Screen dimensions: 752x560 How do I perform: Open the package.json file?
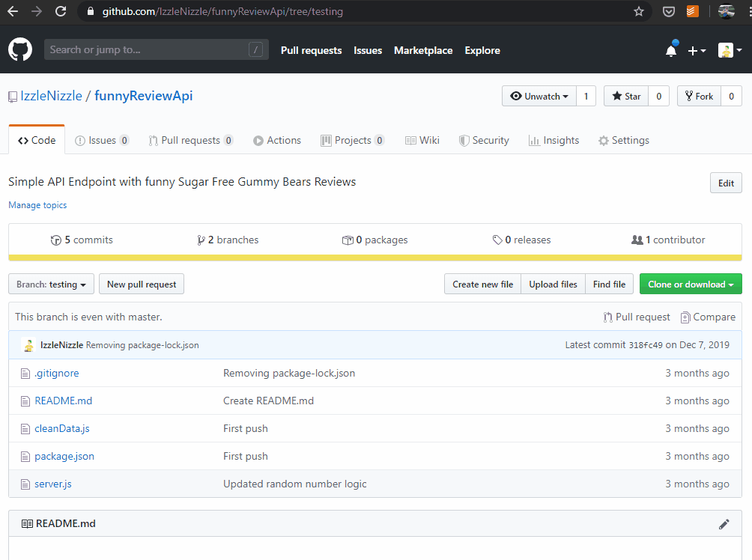[64, 457]
